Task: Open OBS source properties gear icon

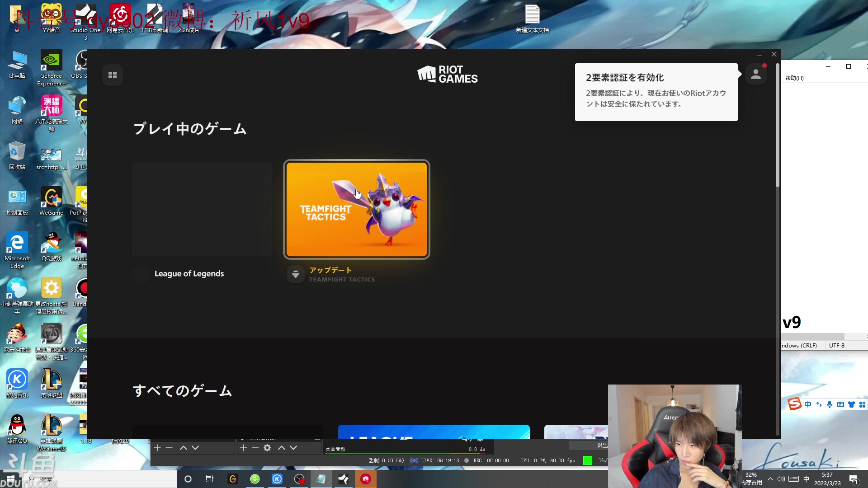Action: 267,448
